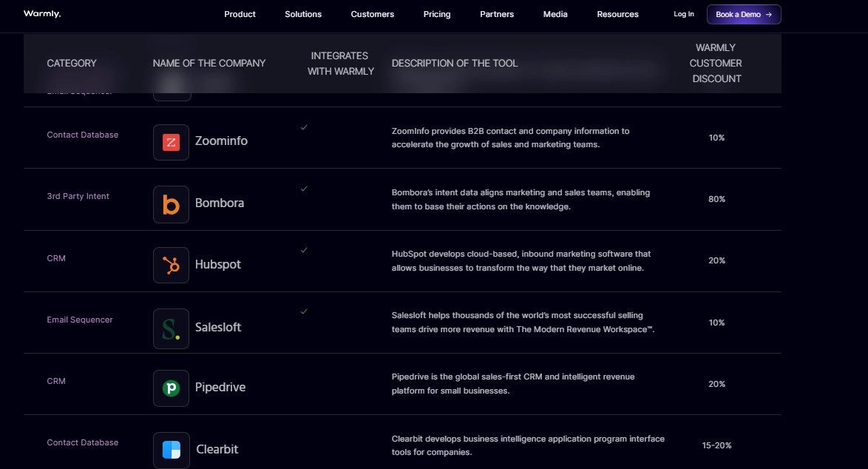868x469 pixels.
Task: Click the CATEGORY column header
Action: coord(72,63)
